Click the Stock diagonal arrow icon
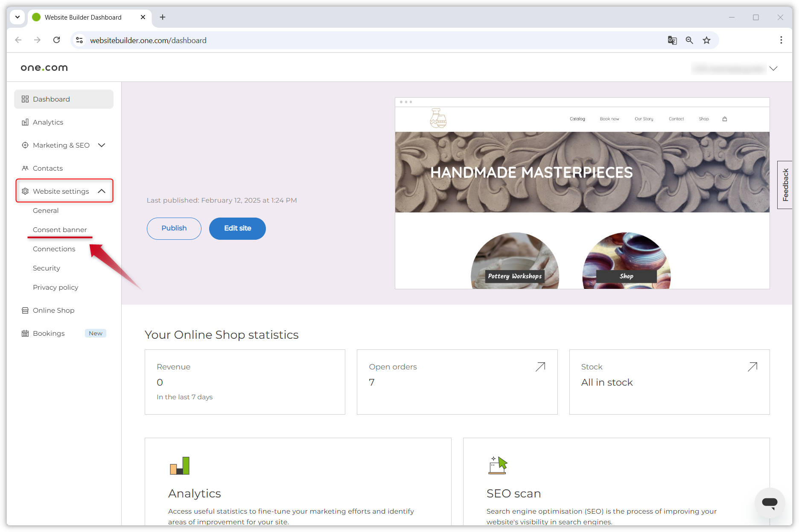Viewport: 799px width, 532px height. pyautogui.click(x=752, y=366)
